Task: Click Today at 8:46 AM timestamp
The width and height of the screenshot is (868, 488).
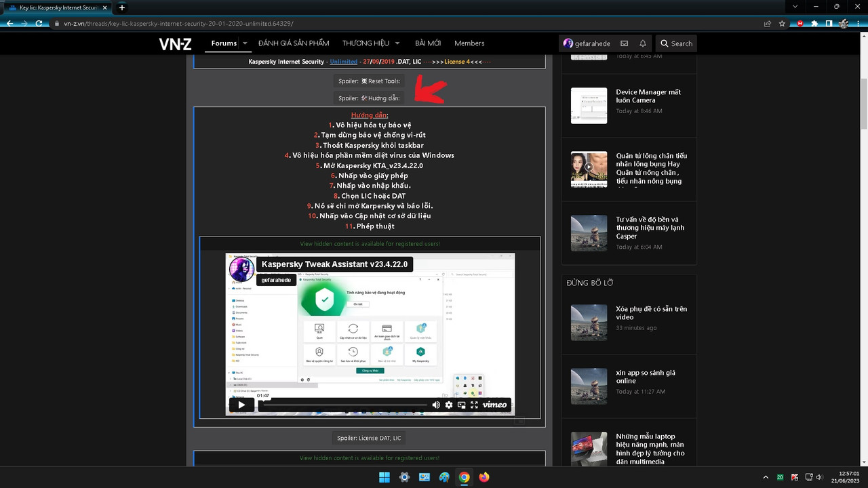Action: tap(639, 111)
